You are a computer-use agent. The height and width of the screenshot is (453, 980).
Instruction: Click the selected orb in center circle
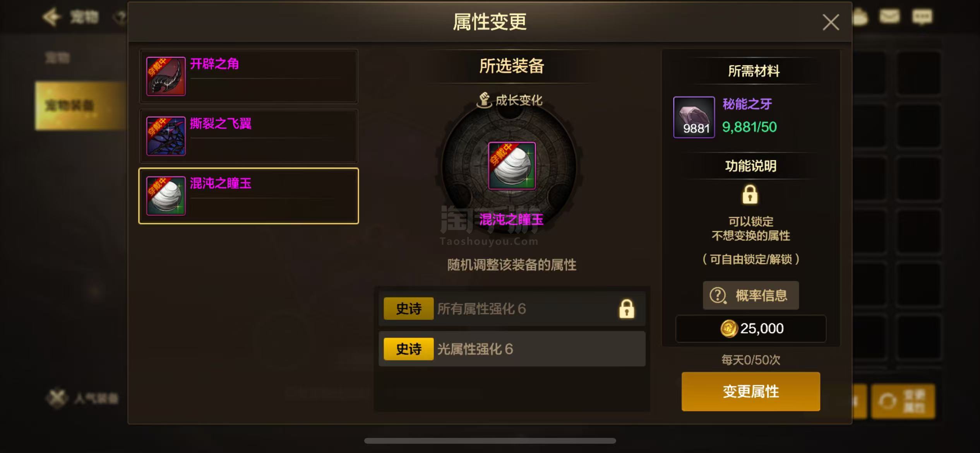(x=512, y=166)
